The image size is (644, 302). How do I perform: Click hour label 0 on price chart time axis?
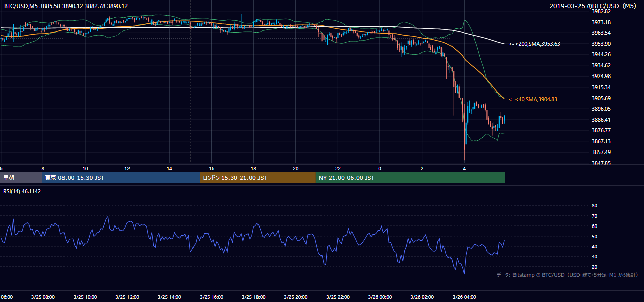[380, 168]
